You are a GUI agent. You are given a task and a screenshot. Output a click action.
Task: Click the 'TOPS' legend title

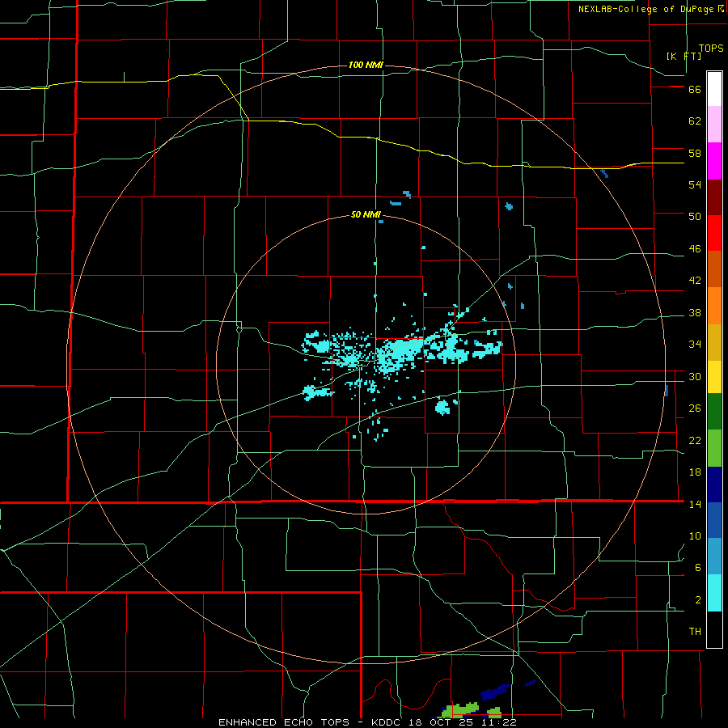point(711,49)
